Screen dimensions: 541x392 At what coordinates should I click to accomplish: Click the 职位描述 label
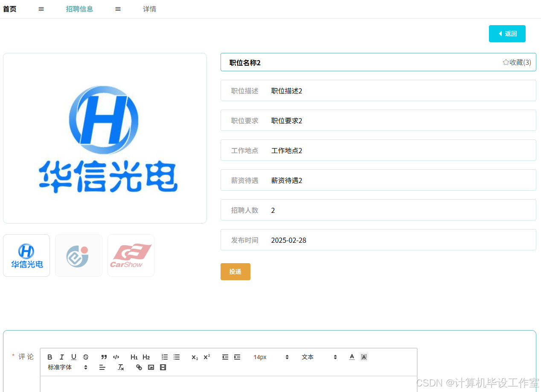coord(245,91)
